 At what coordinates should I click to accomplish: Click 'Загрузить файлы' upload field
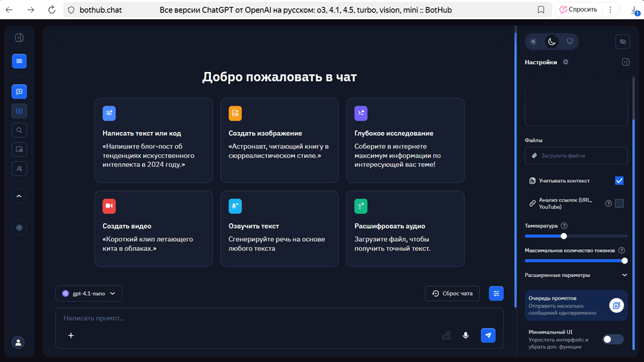pyautogui.click(x=576, y=156)
